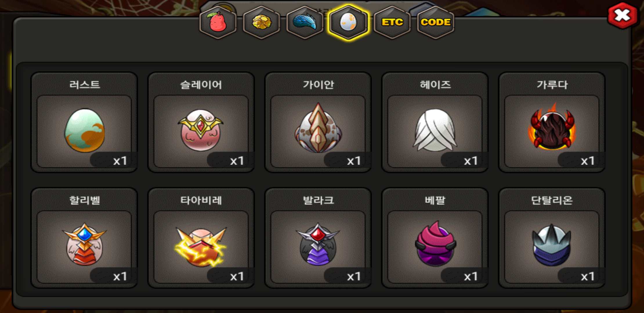Close the inventory with red X
Screen dimensions: 644x313
click(x=623, y=16)
